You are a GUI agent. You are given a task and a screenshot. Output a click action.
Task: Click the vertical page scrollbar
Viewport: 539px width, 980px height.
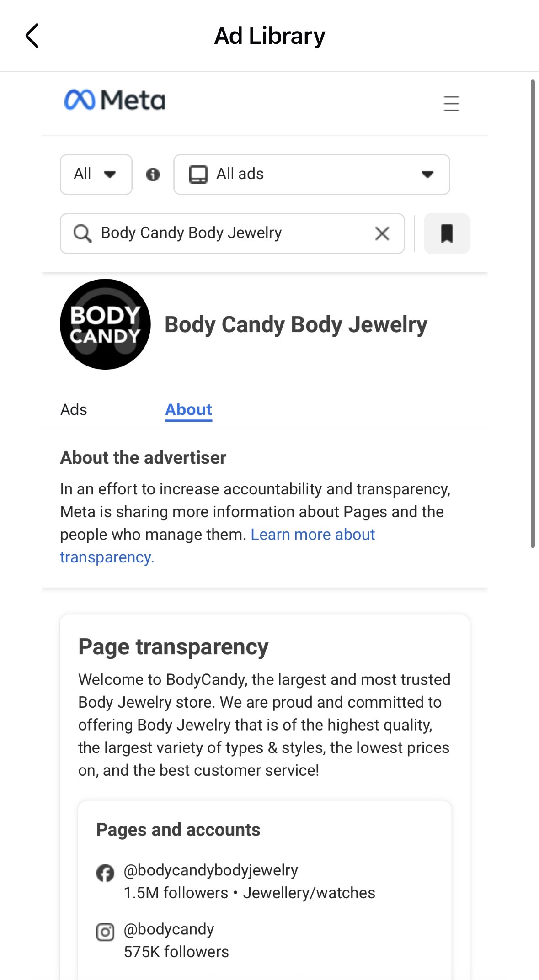(533, 313)
